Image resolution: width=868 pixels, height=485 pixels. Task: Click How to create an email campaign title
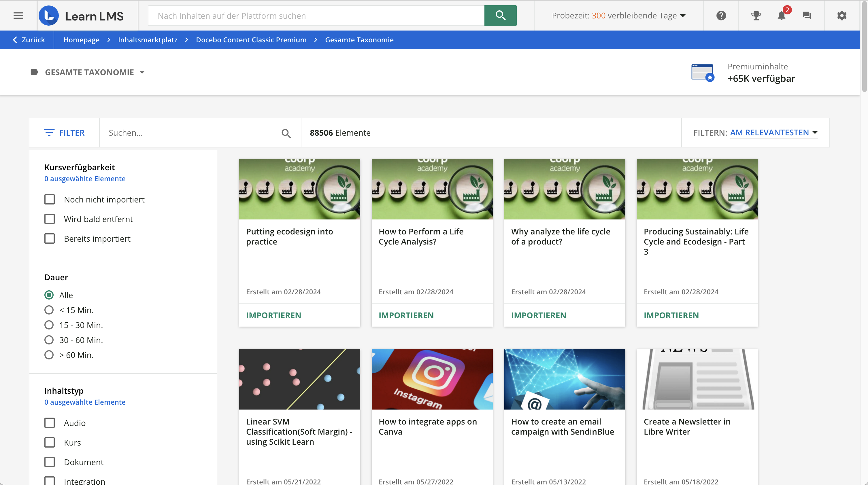(x=563, y=427)
